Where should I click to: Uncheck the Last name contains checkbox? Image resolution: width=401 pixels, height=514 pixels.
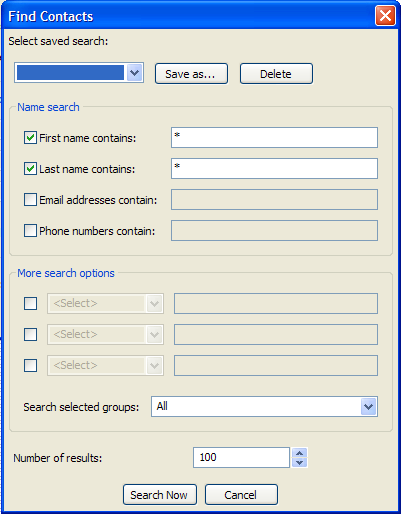click(30, 169)
